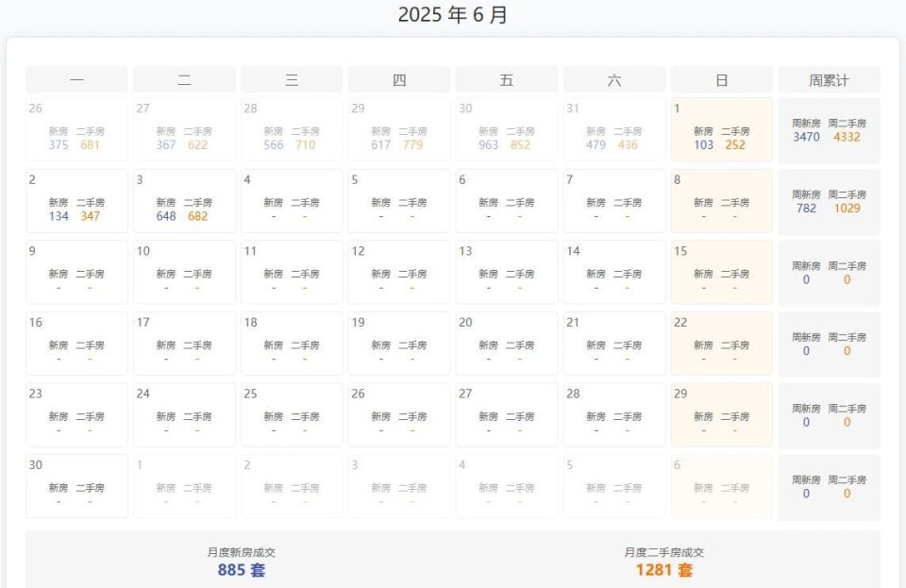This screenshot has height=588, width=906.
Task: Click monthly second-hand total 1281 套
Action: tap(663, 570)
